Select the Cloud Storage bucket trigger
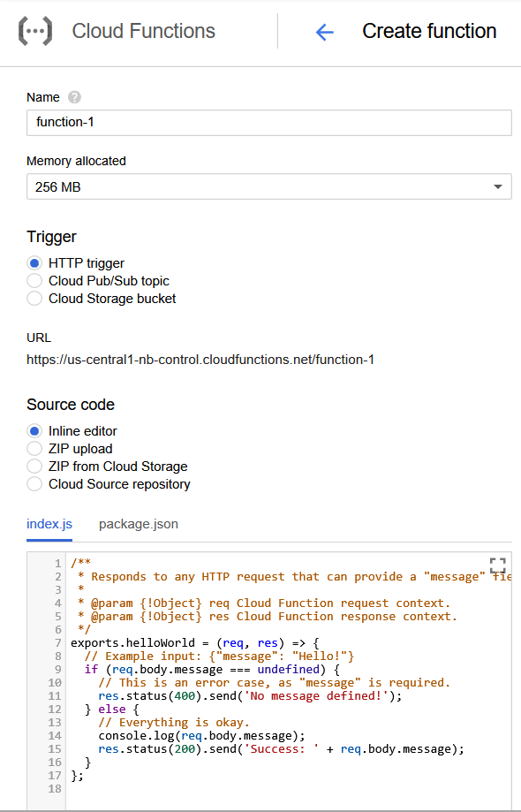The width and height of the screenshot is (521, 812). (x=34, y=299)
